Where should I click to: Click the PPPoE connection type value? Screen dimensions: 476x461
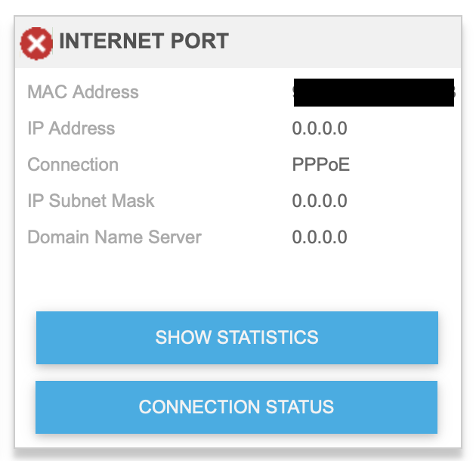321,165
